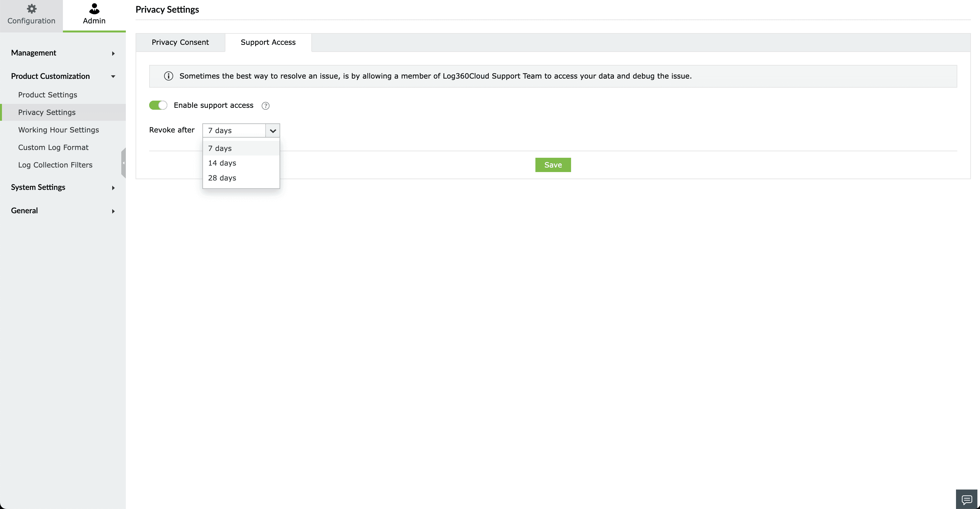Choose 14 days from the list

[x=222, y=163]
